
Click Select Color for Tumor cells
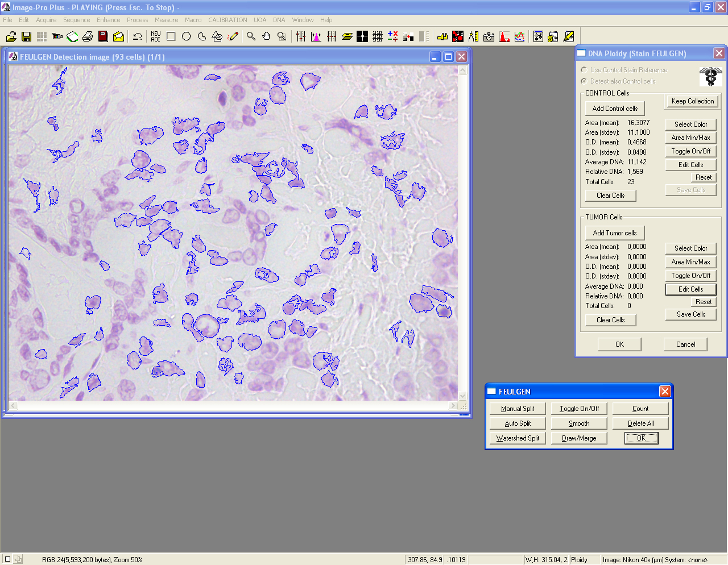point(690,248)
